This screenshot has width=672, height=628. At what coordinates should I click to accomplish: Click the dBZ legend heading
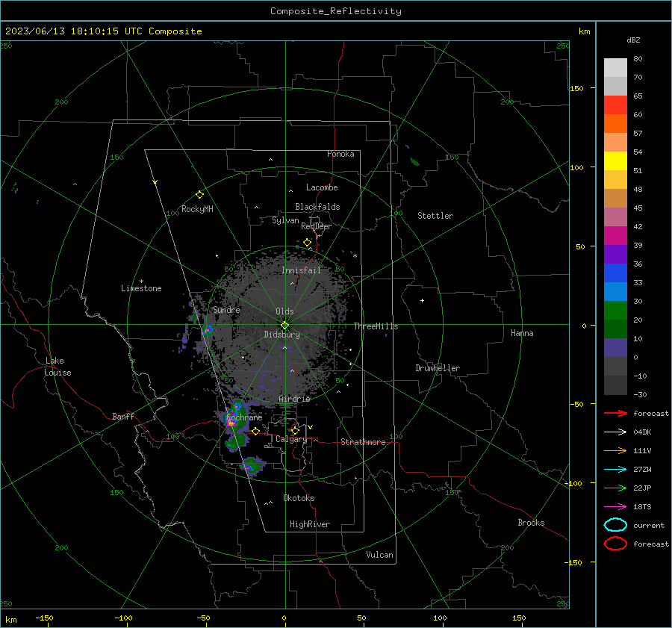[x=633, y=40]
